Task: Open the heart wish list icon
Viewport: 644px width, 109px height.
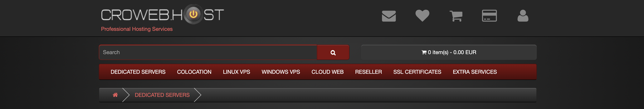Action: (422, 16)
